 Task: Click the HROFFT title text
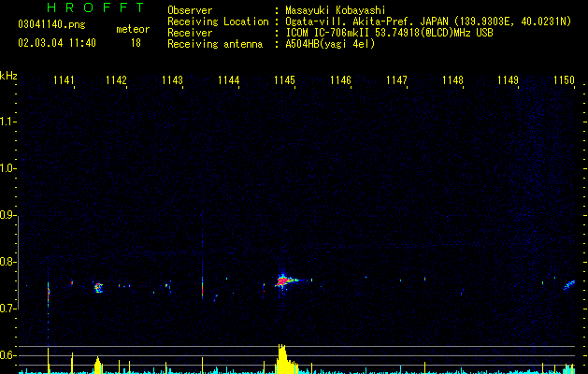click(96, 7)
